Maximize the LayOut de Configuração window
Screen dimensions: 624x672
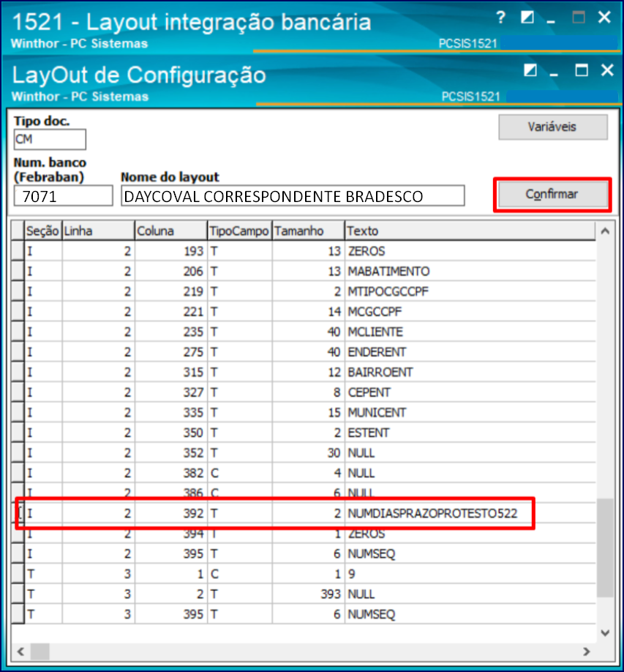coord(581,70)
